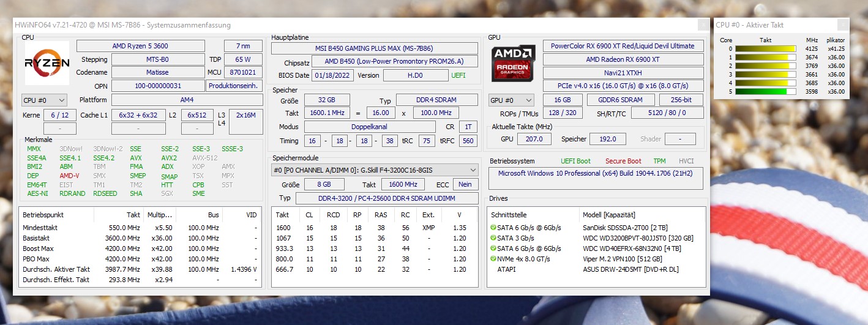This screenshot has height=325, width=868.
Task: Click the red Secure Boot label
Action: pyautogui.click(x=623, y=161)
